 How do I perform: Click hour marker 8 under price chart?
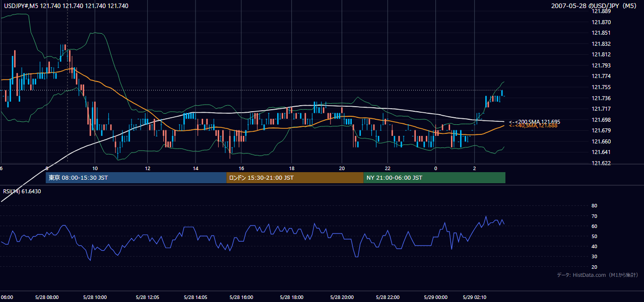(47, 168)
